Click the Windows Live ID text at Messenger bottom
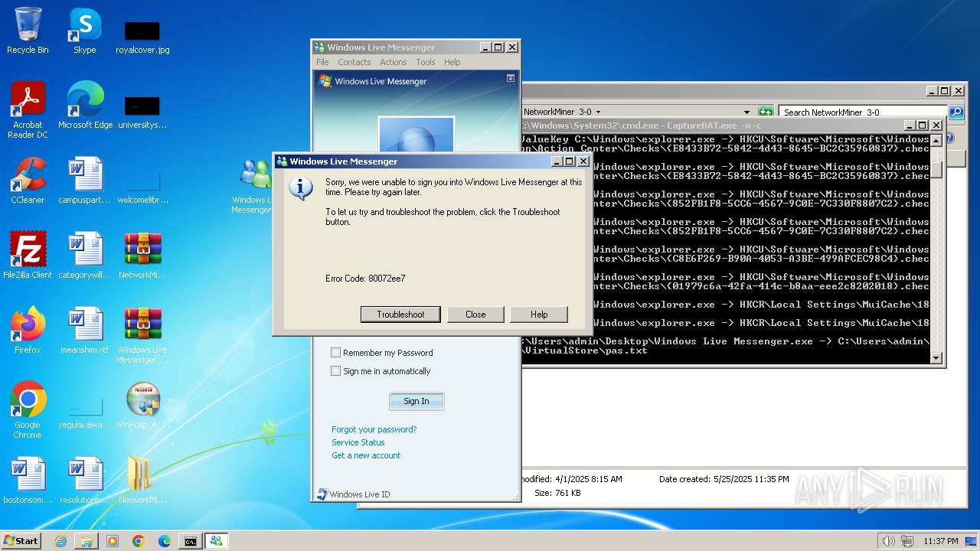Viewport: 980px width, 551px height. (360, 494)
